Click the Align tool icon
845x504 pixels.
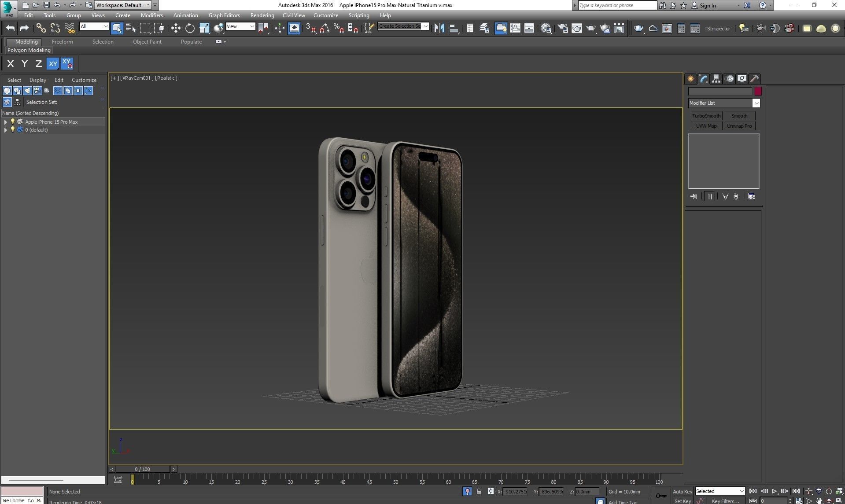tap(453, 28)
